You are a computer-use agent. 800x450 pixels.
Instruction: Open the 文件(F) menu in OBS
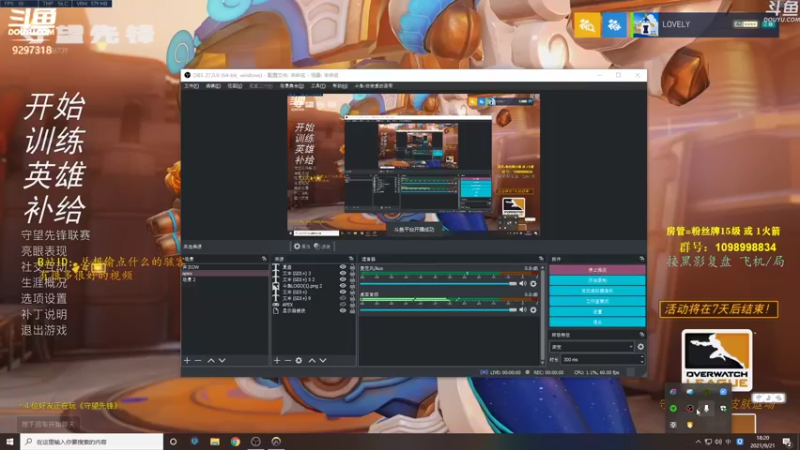click(x=191, y=86)
